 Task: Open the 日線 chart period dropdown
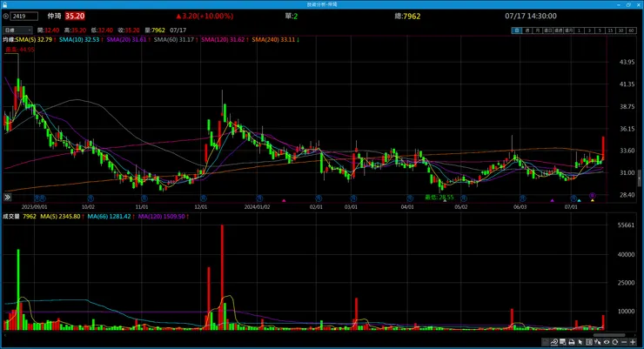pyautogui.click(x=17, y=30)
